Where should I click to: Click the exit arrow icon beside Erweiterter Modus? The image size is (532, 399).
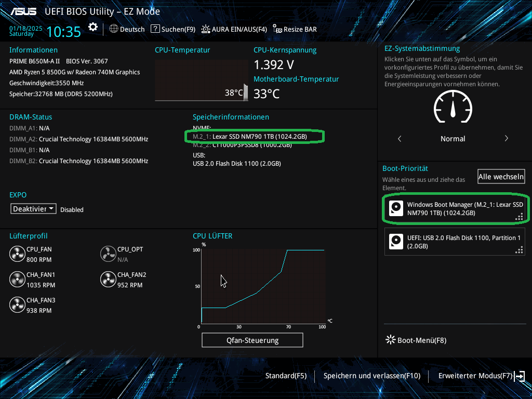pyautogui.click(x=520, y=376)
